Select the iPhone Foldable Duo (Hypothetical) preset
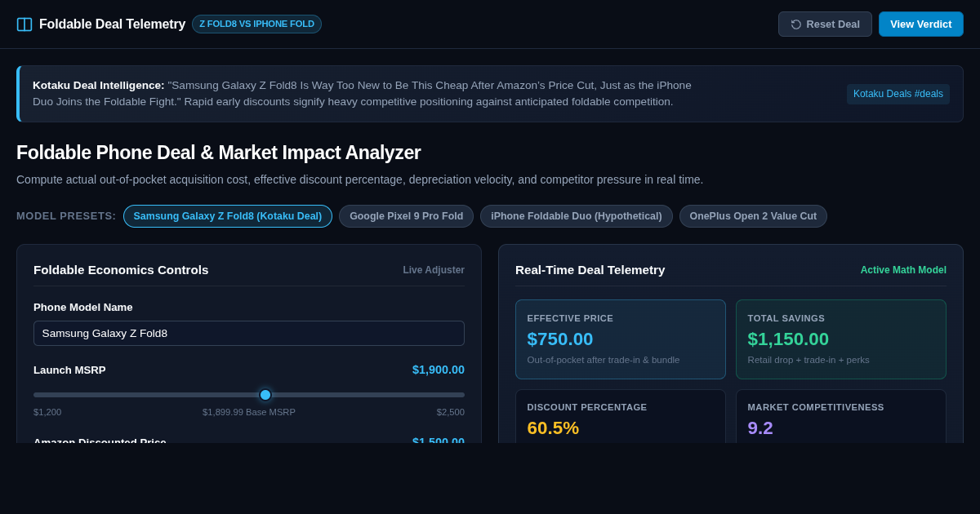This screenshot has width=980, height=514. (x=577, y=216)
